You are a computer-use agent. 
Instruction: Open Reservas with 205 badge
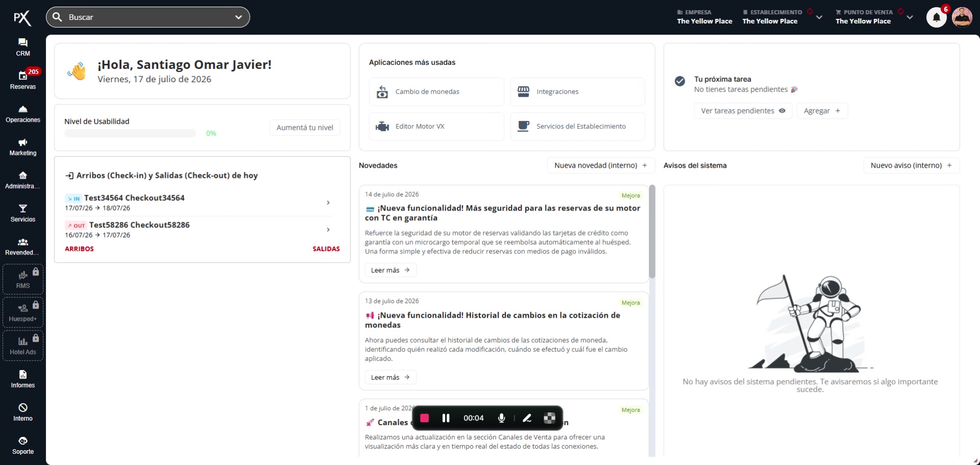23,80
